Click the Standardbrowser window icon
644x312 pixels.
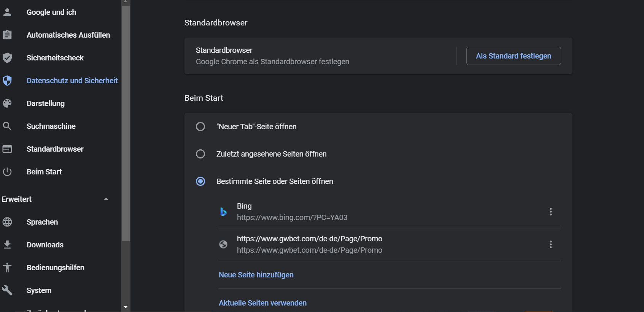click(x=7, y=149)
